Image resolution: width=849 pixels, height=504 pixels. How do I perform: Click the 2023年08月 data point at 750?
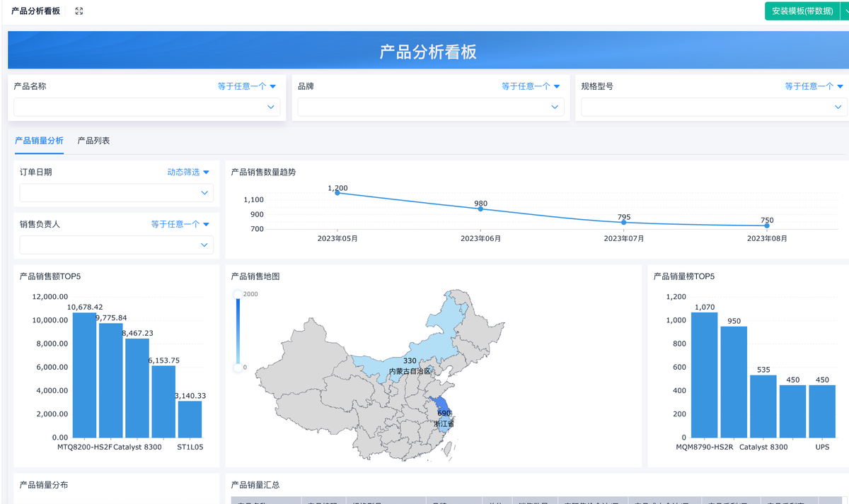(x=767, y=226)
